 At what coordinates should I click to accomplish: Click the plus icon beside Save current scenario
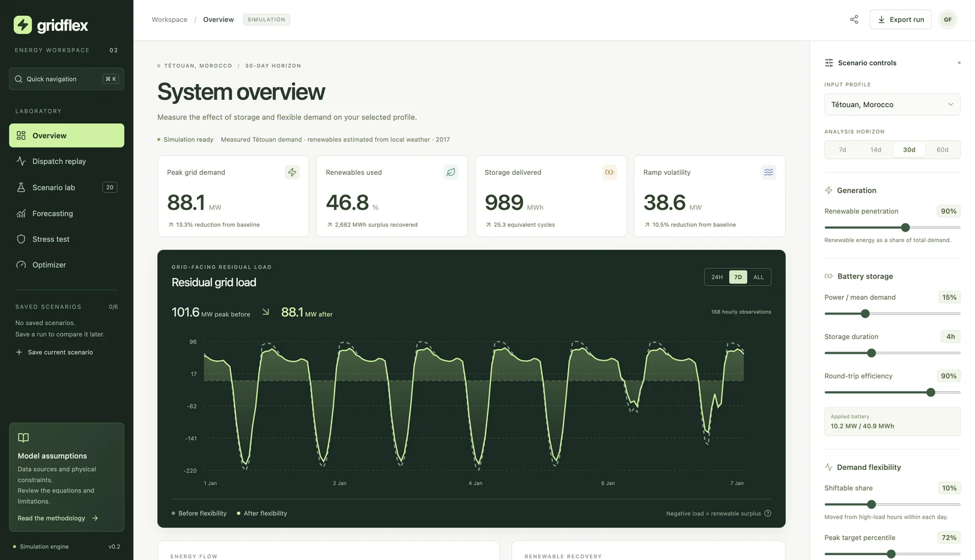(x=19, y=352)
